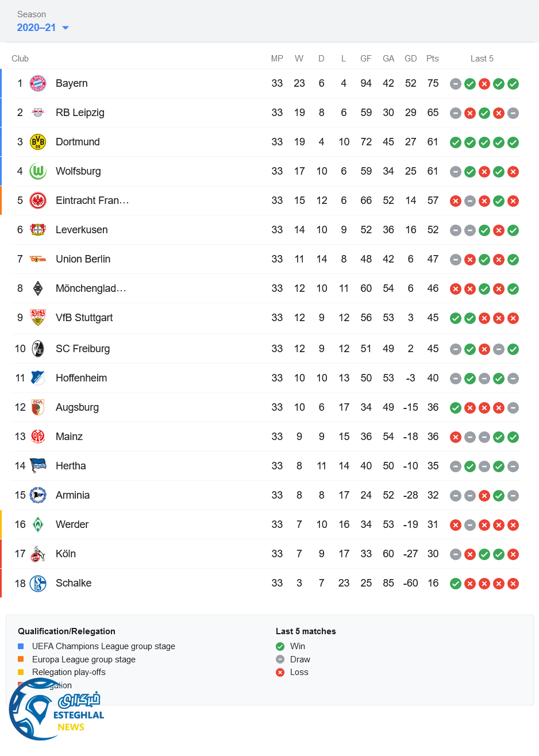539x756 pixels.
Task: Click the Köln club crest
Action: [38, 554]
